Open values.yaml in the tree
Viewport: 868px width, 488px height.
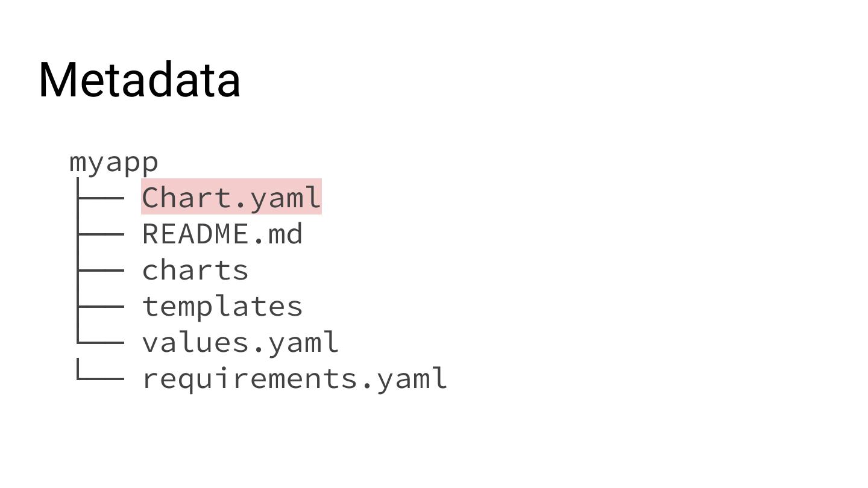[x=240, y=343]
